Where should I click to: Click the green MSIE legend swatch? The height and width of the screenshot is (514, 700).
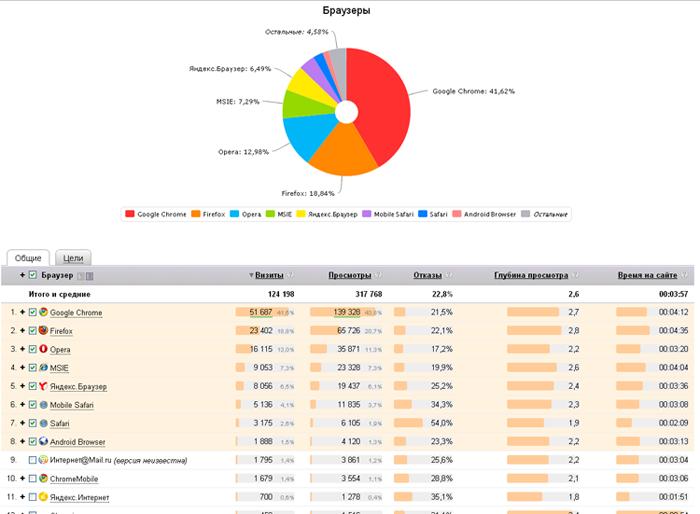point(270,214)
